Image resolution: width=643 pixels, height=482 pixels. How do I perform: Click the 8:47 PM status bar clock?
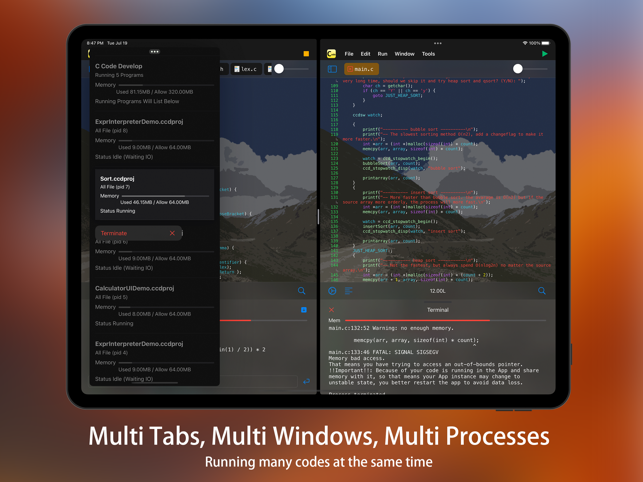95,43
